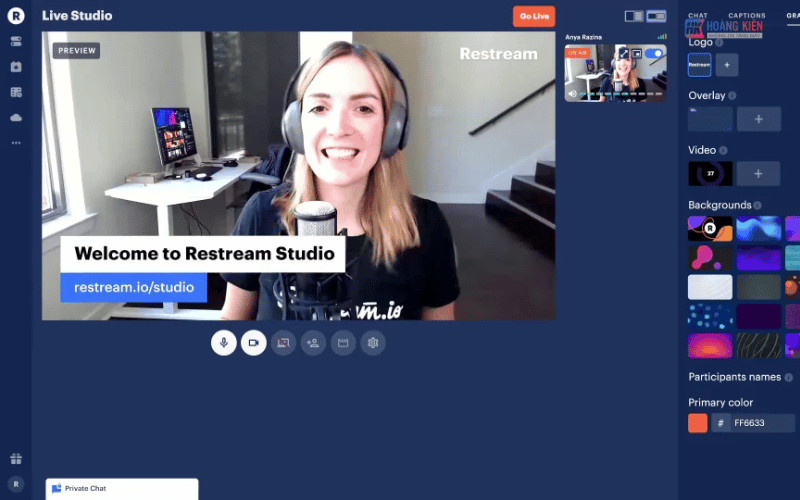Viewport: 800px width, 500px height.
Task: Choose the pink blobs dark background
Action: point(710,258)
